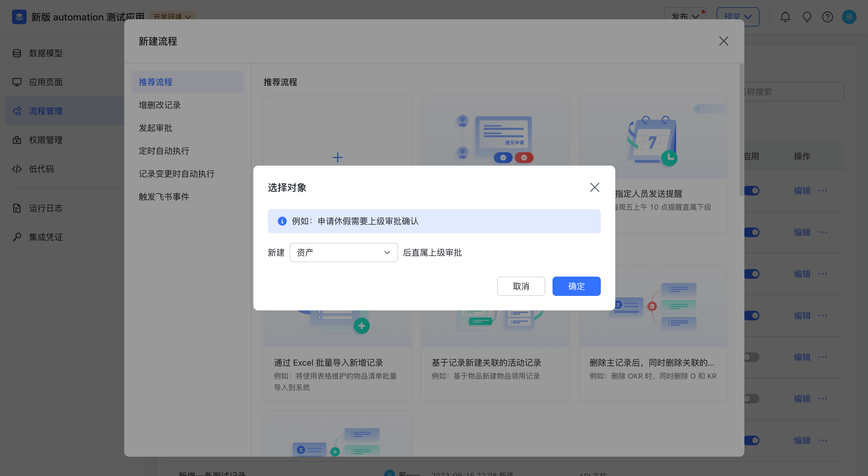Toggle the third row enable switch
This screenshot has width=868, height=476.
click(752, 274)
